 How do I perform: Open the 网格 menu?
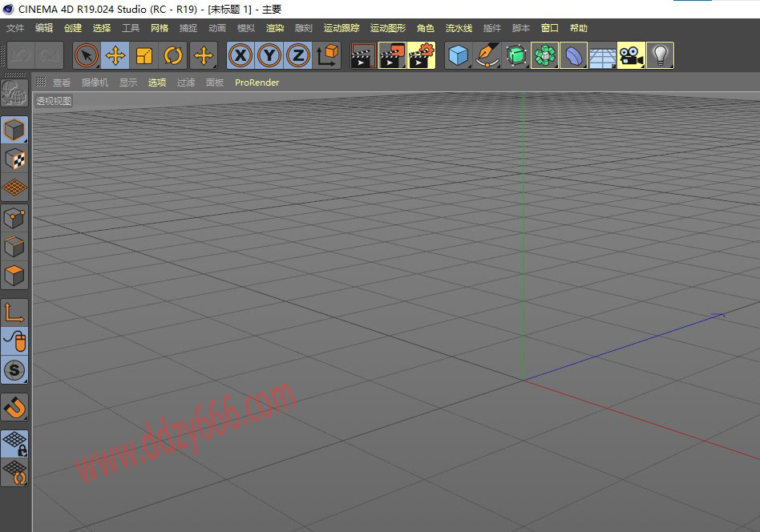160,28
